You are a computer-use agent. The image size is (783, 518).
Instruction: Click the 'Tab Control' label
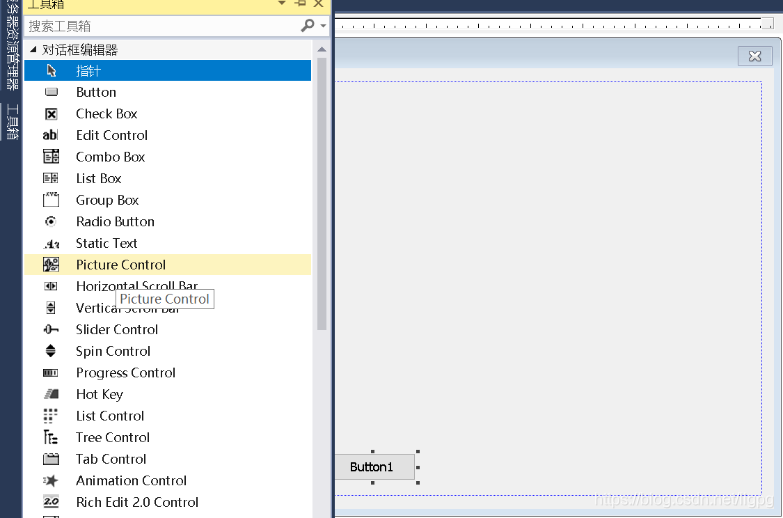pyautogui.click(x=111, y=459)
